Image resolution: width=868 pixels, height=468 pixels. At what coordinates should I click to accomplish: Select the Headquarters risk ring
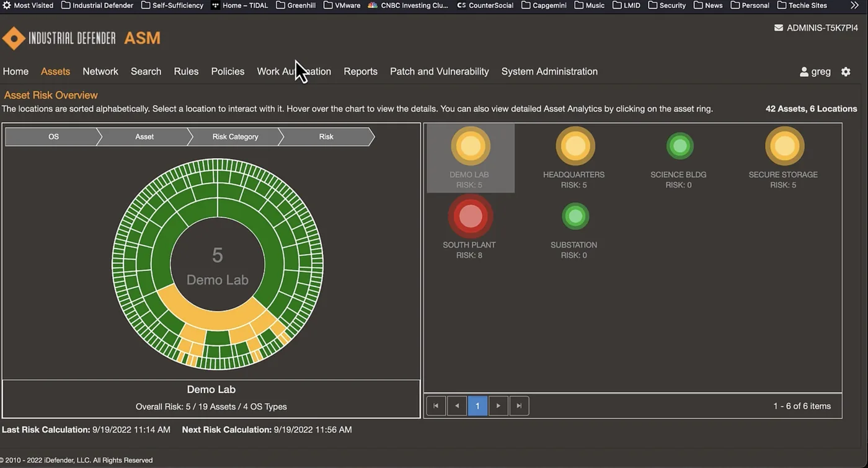(x=575, y=146)
